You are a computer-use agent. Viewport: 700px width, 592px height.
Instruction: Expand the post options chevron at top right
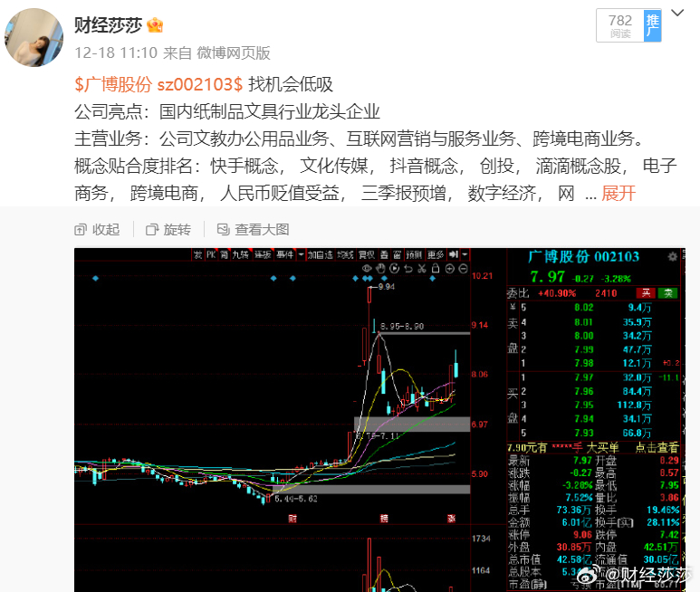(677, 13)
